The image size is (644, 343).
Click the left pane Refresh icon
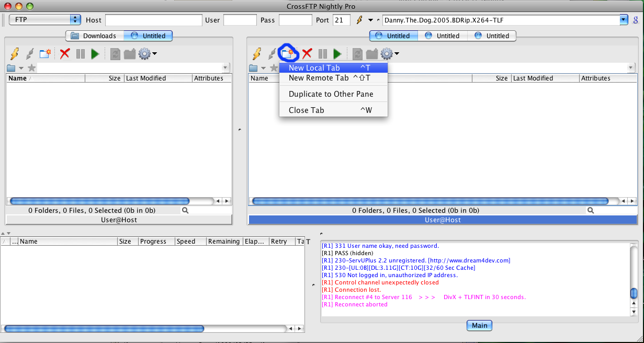coord(115,53)
